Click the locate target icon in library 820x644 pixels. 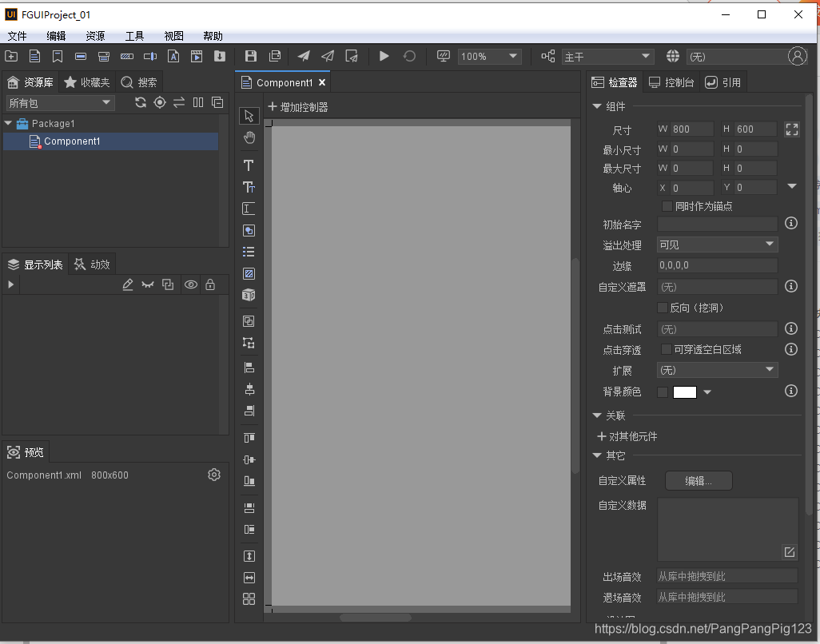[160, 102]
